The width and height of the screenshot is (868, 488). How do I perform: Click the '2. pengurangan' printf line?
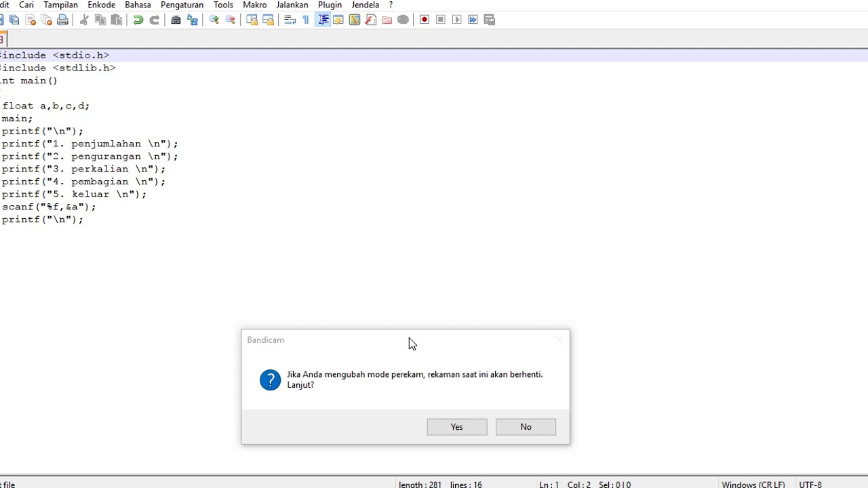tap(90, 157)
